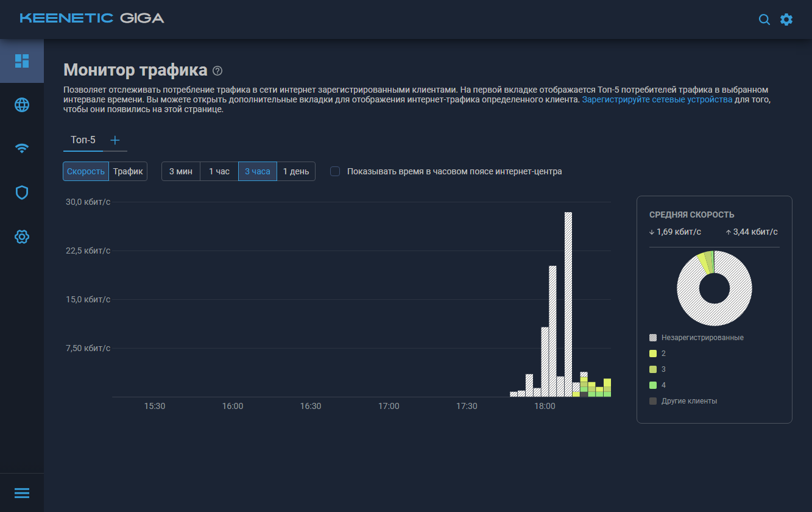This screenshot has width=812, height=512.
Task: Add a new tab with plus icon
Action: 115,140
